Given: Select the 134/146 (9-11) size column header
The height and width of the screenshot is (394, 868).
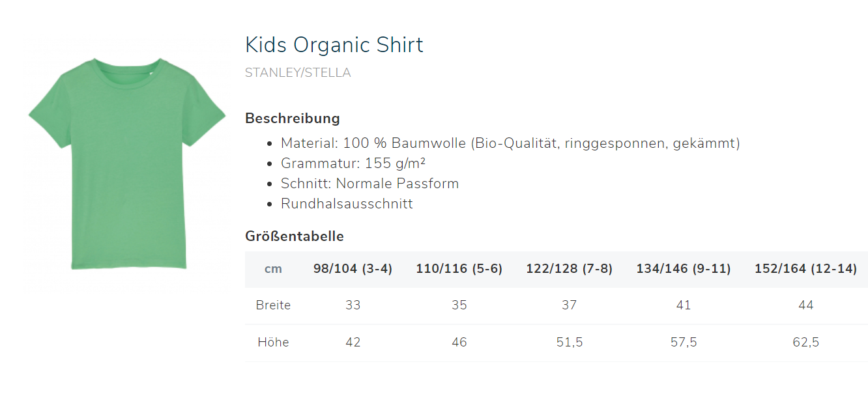Looking at the screenshot, I should tap(684, 269).
